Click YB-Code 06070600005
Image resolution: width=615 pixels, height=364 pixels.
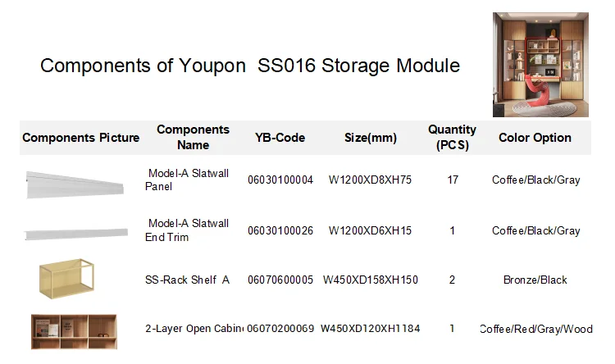tap(280, 280)
